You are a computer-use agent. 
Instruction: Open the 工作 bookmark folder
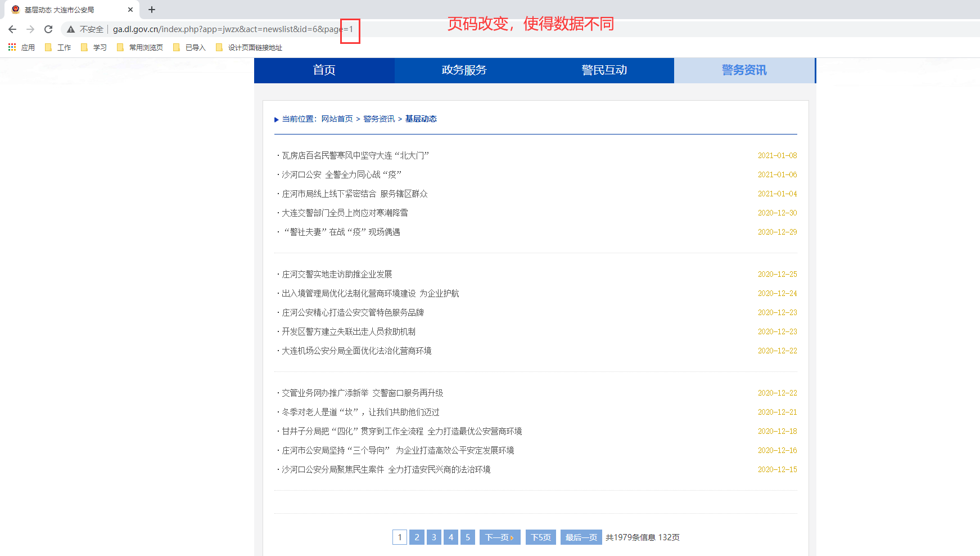point(58,47)
